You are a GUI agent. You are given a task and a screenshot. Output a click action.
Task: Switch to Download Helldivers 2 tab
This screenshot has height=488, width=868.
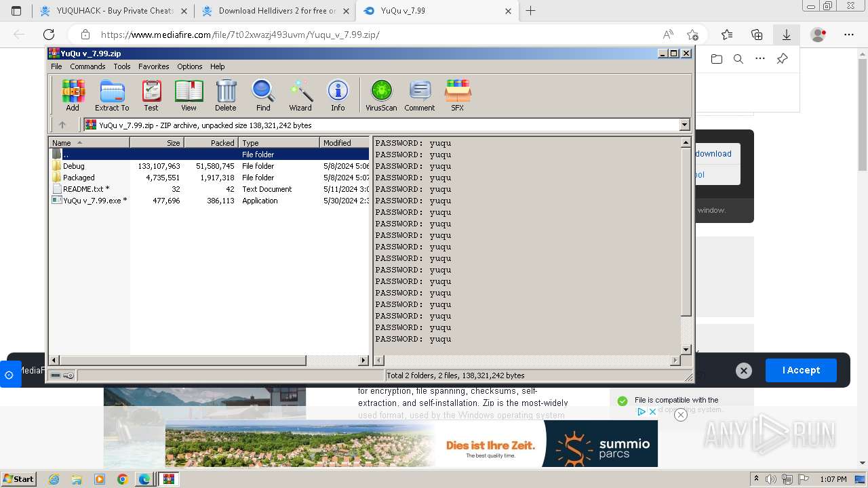point(275,11)
